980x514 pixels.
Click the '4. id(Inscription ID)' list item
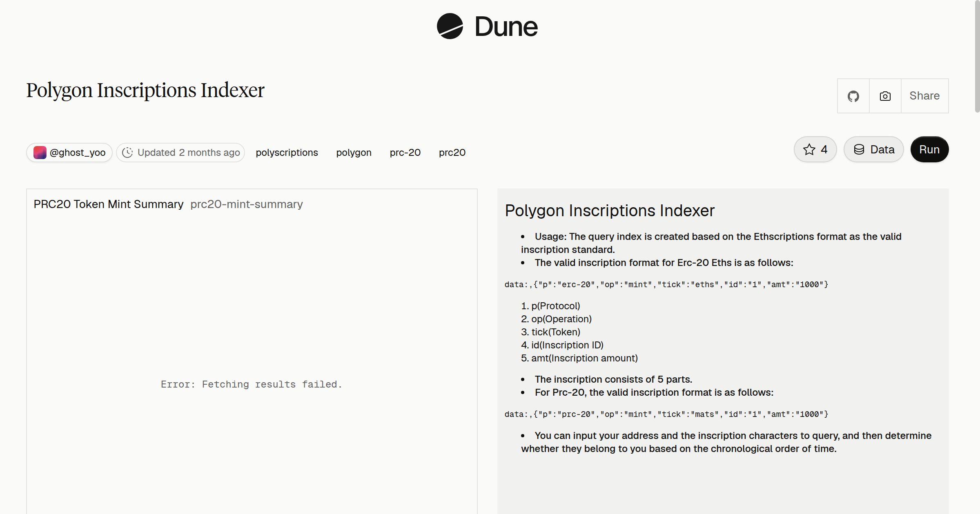tap(562, 345)
